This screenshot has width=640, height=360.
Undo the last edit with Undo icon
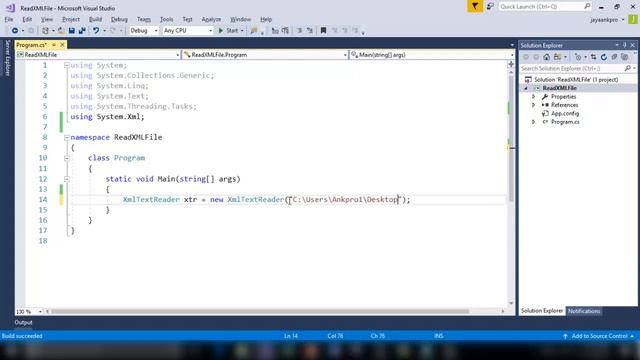(x=96, y=31)
